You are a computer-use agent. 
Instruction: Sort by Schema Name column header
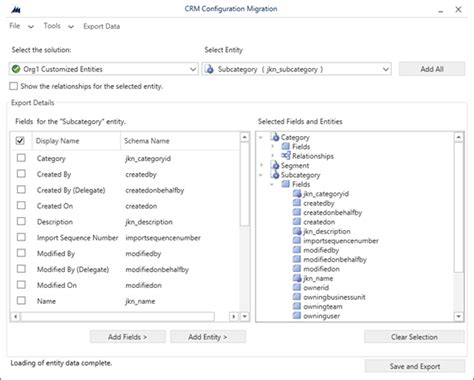pyautogui.click(x=180, y=141)
